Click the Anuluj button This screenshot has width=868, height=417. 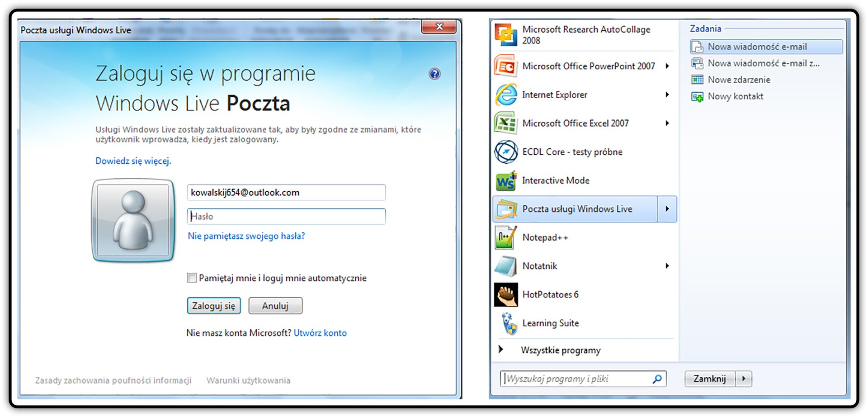pos(275,306)
